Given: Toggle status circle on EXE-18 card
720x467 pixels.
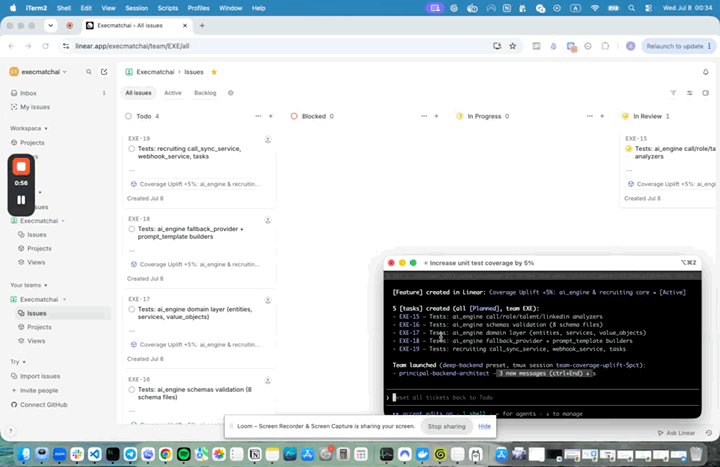Looking at the screenshot, I should pos(132,229).
